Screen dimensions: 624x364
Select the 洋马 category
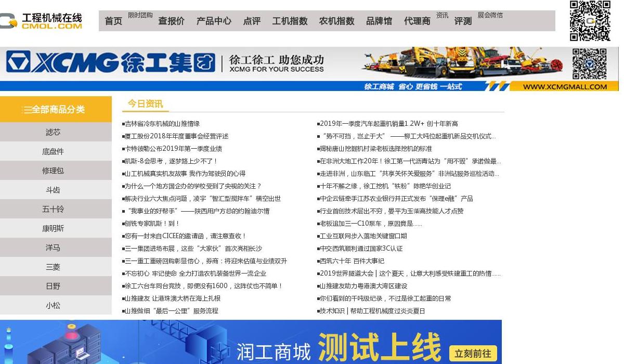point(56,248)
